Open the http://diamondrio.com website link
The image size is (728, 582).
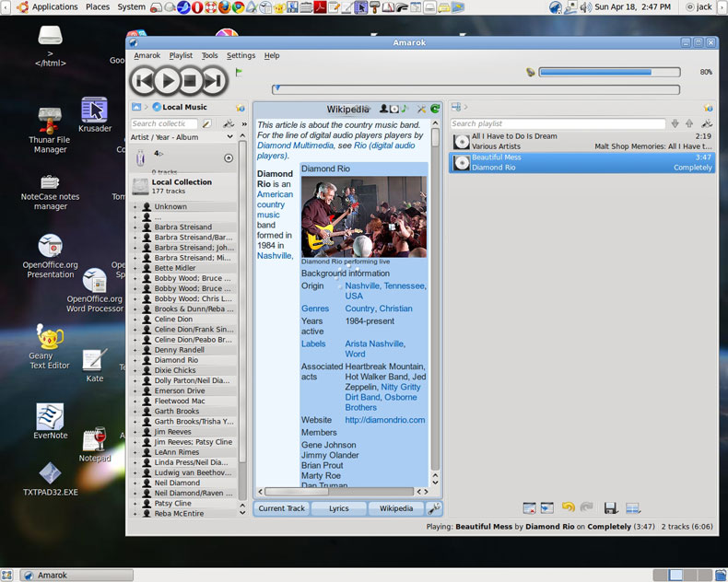click(385, 420)
